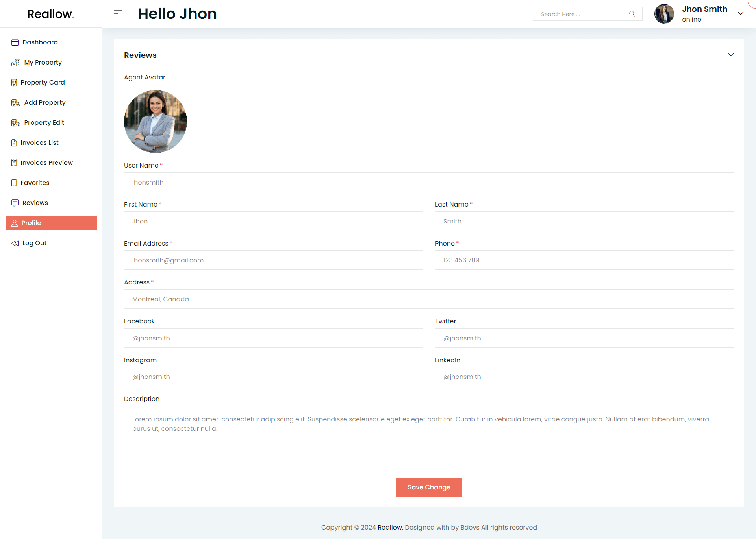756x539 pixels.
Task: Click the Property Card icon
Action: click(x=14, y=83)
